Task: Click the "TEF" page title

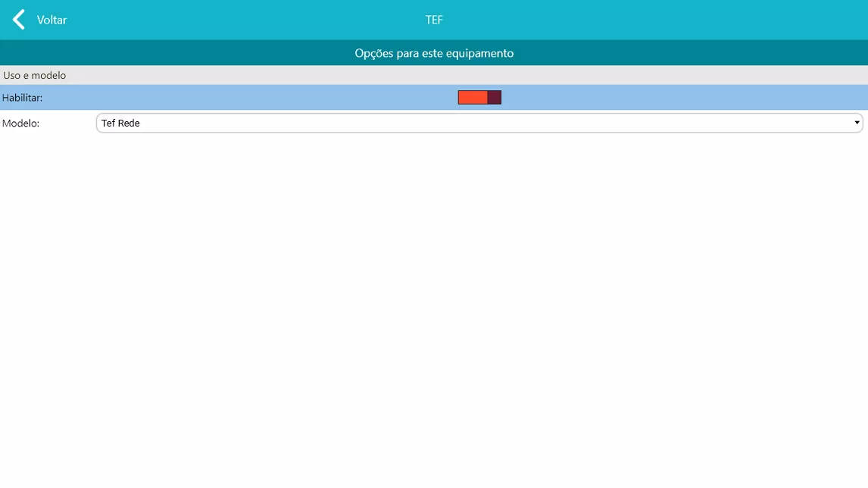Action: tap(434, 20)
